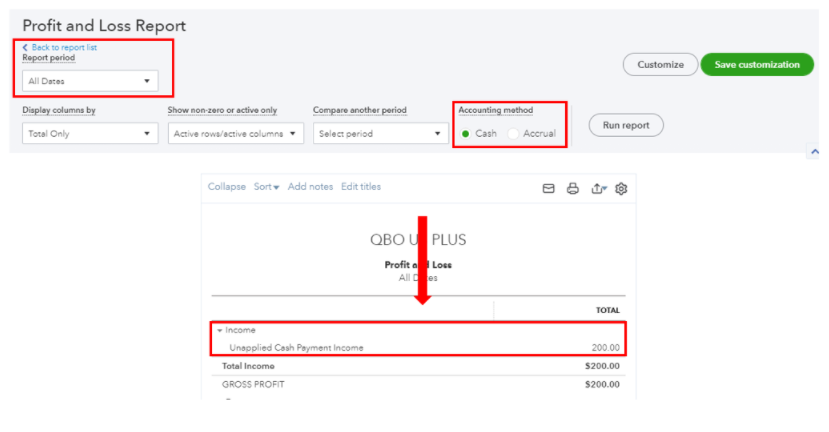Screen dimensions: 829x432
Task: Open the Active rows/active columns dropdown
Action: [x=235, y=133]
